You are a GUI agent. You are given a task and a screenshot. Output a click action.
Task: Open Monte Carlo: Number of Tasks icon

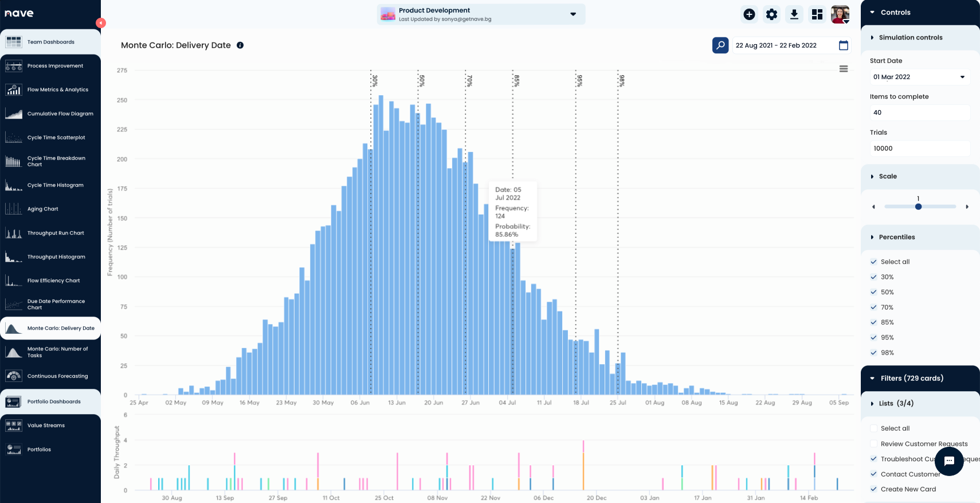[x=14, y=352]
